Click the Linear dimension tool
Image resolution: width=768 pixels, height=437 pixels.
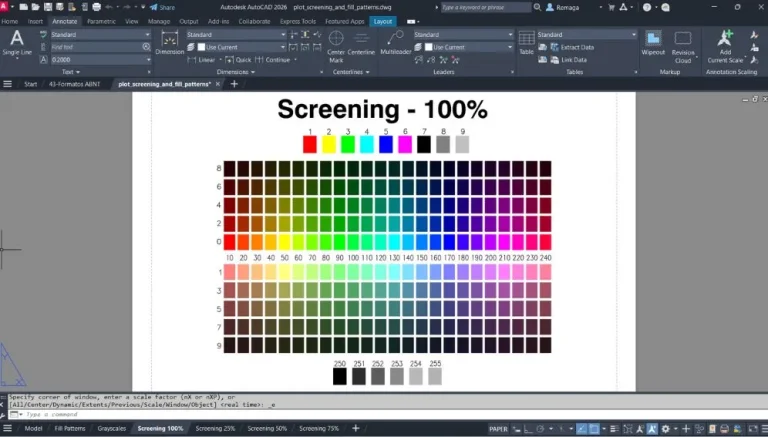click(201, 60)
